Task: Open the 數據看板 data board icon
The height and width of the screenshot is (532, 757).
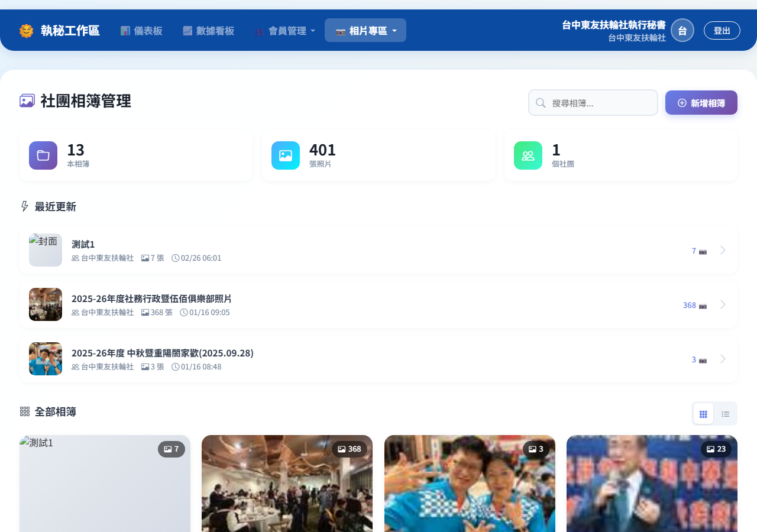Action: [x=187, y=30]
